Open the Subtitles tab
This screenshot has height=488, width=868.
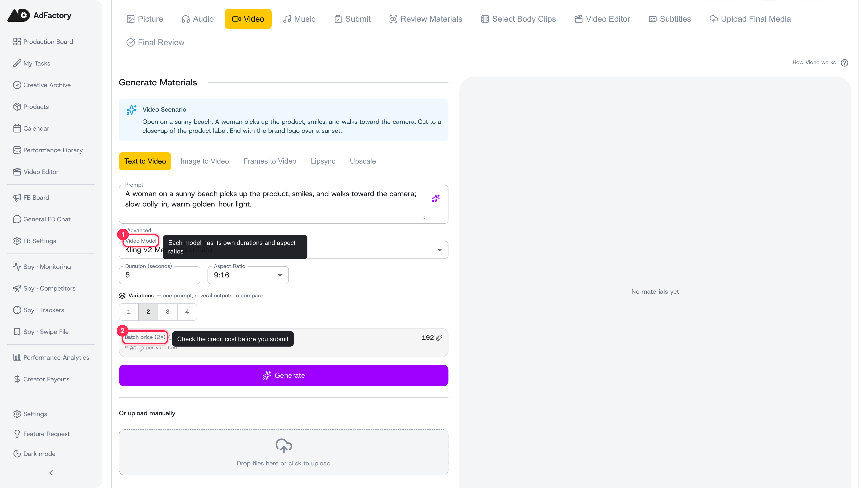tap(670, 19)
